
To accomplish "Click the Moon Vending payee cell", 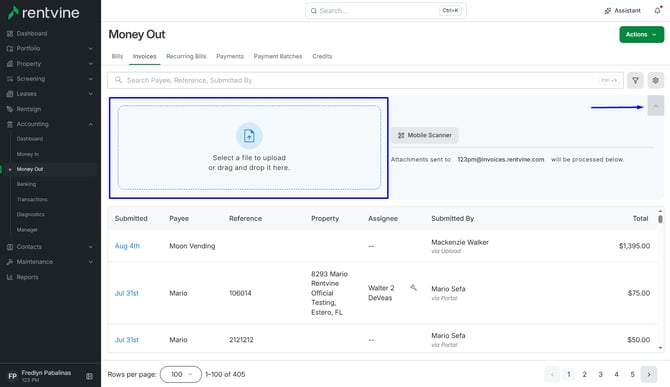I will [x=192, y=246].
